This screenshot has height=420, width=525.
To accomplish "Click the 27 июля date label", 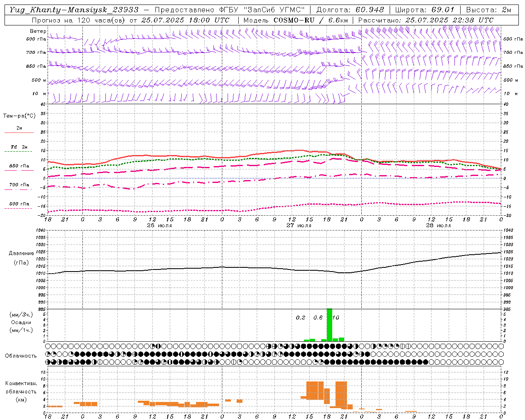I will click(299, 225).
